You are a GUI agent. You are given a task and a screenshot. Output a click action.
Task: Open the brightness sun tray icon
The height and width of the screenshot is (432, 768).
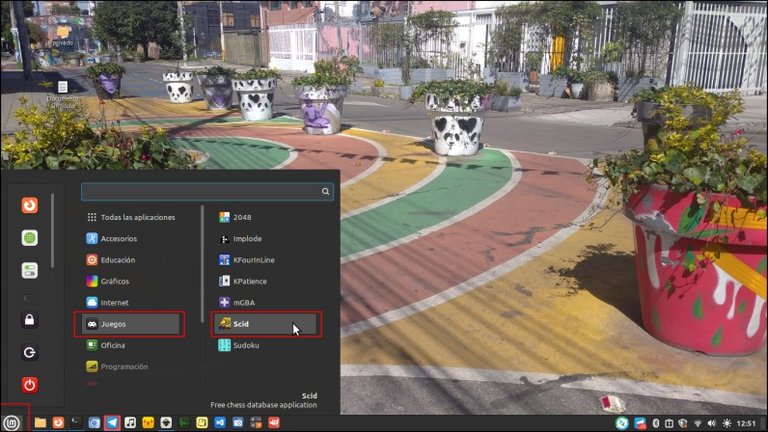click(726, 423)
